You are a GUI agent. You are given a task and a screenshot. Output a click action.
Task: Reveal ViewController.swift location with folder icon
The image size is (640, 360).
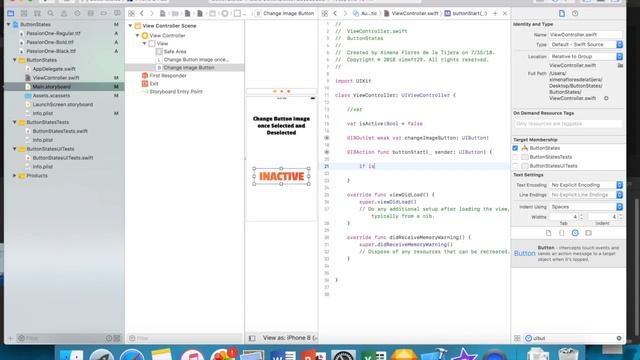[620, 65]
